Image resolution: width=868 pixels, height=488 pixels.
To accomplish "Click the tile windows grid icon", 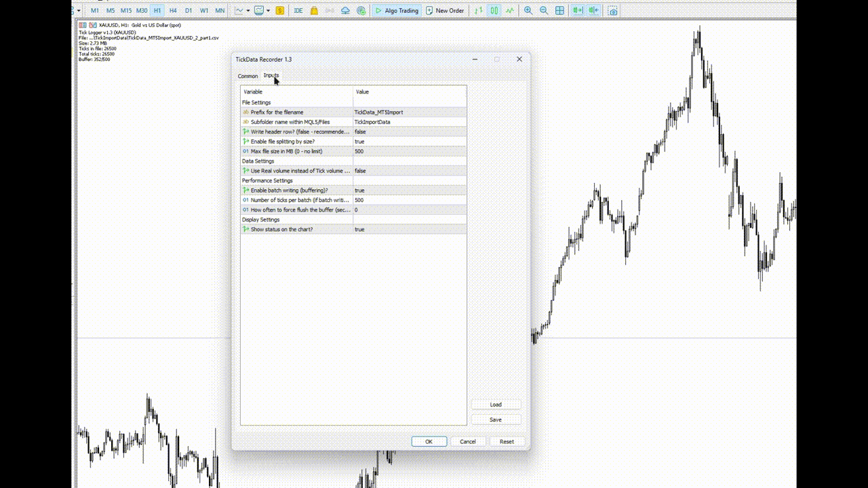I will pyautogui.click(x=559, y=11).
